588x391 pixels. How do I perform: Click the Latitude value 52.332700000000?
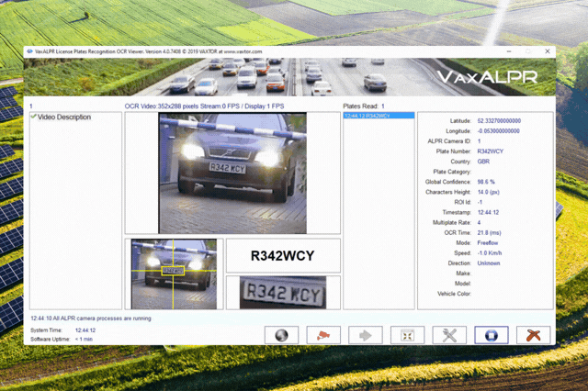[x=499, y=120]
